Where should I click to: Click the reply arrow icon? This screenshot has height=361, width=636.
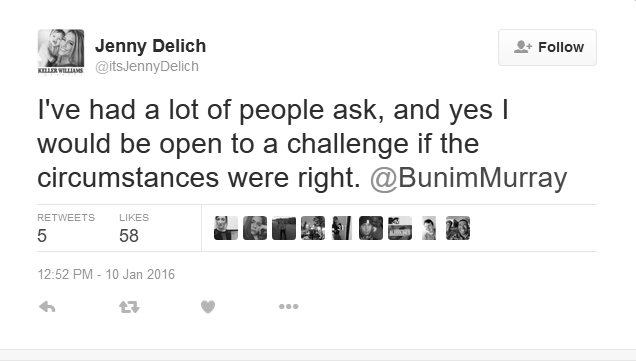[47, 307]
